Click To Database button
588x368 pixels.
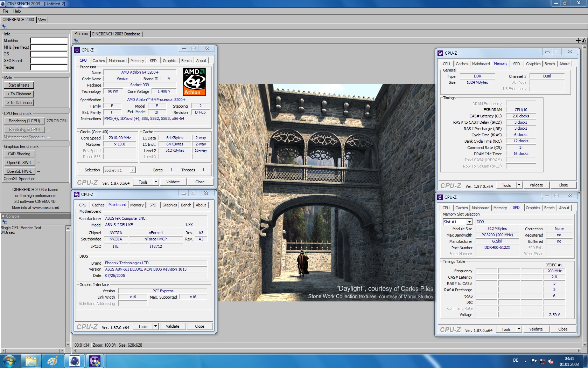(x=19, y=103)
